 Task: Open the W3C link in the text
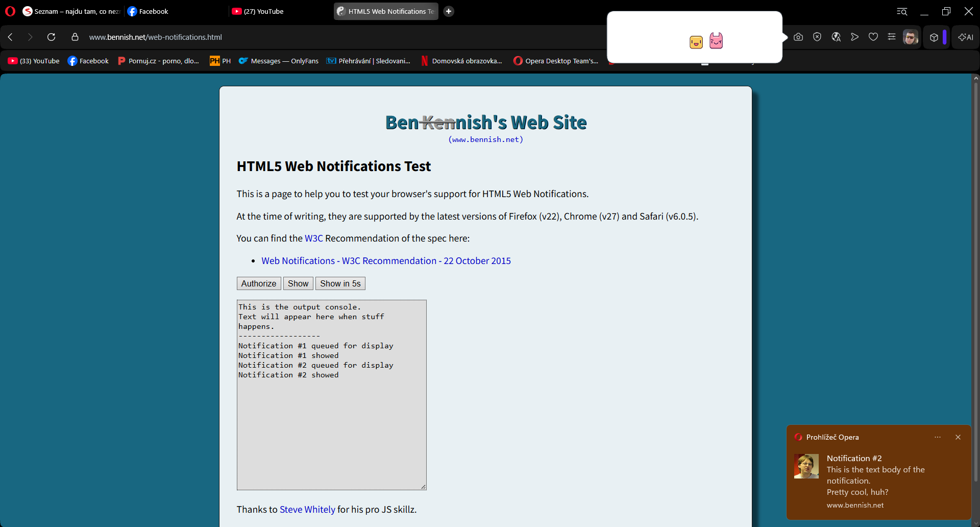point(314,238)
